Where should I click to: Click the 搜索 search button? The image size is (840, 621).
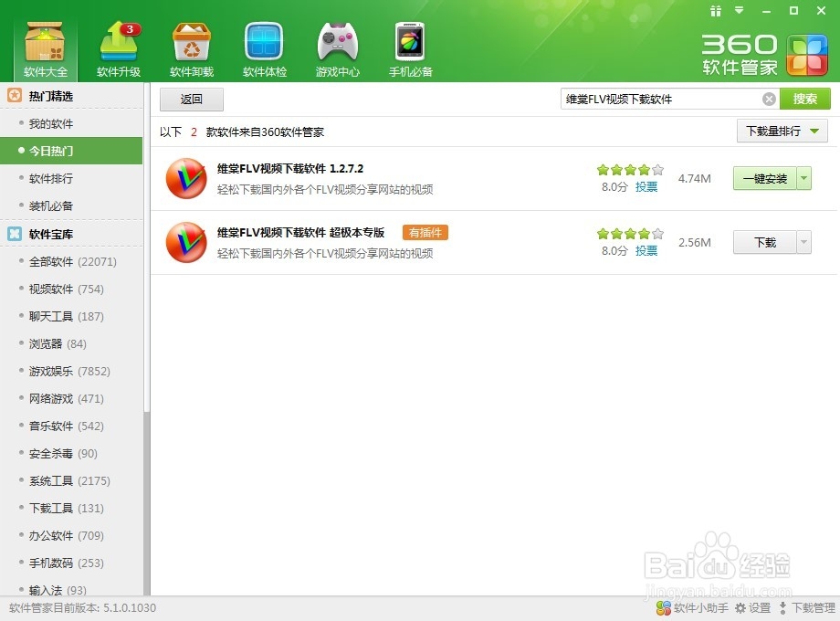click(x=804, y=100)
